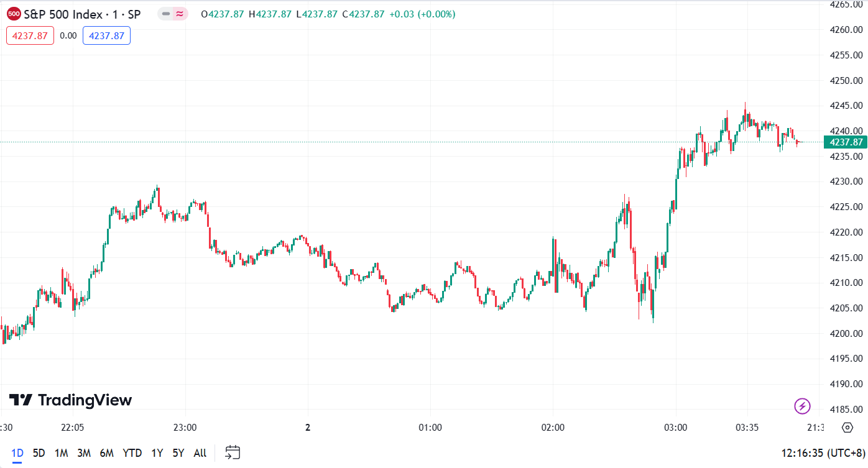Show All time range data

(x=200, y=453)
